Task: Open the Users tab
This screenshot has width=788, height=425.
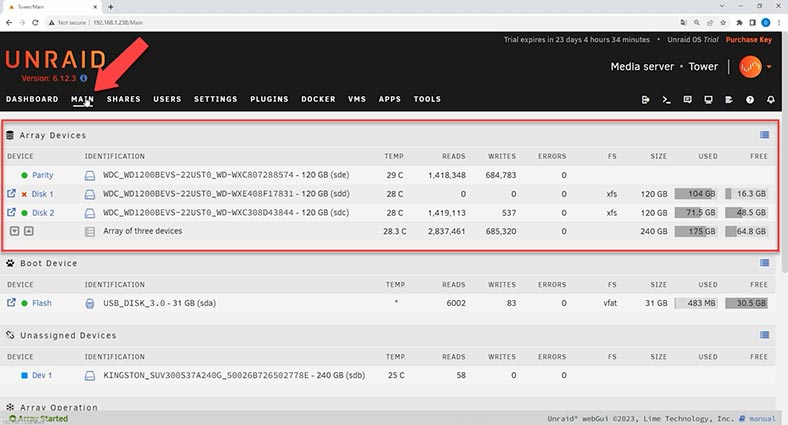Action: point(167,99)
